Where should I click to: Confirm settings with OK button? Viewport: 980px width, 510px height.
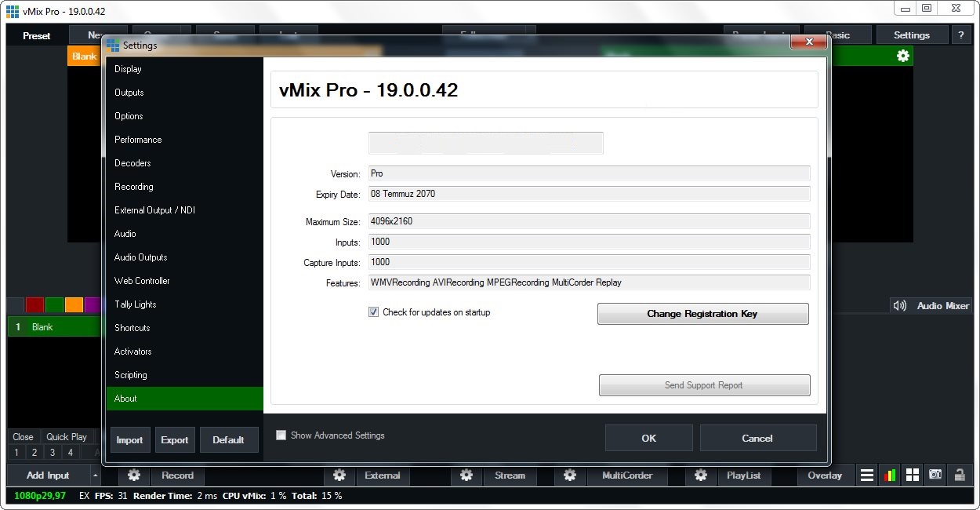point(648,438)
